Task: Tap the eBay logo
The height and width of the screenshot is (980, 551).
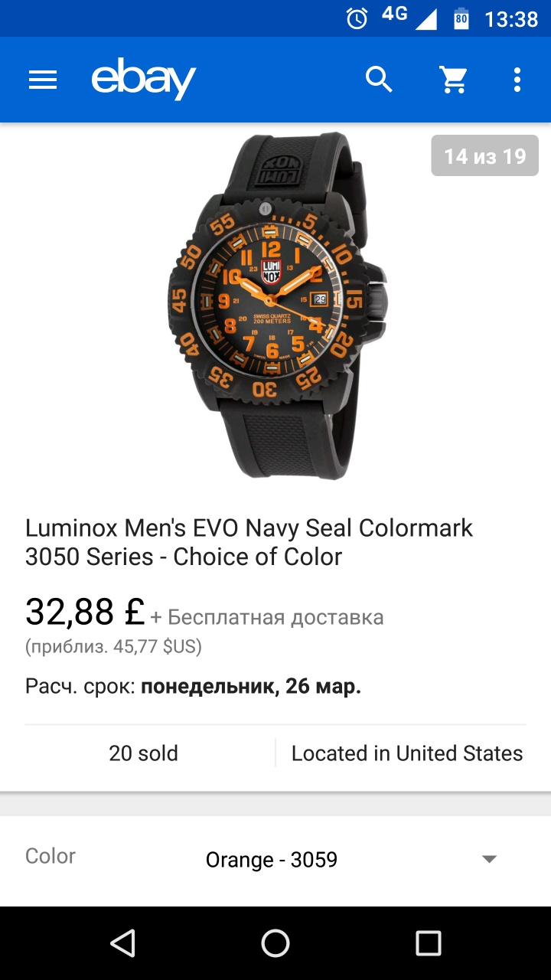Action: pos(144,79)
